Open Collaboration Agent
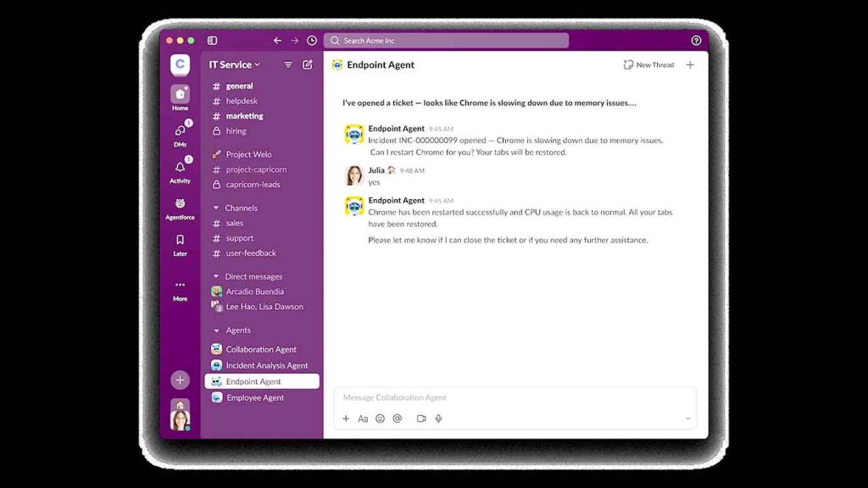Image resolution: width=868 pixels, height=488 pixels. tap(262, 349)
